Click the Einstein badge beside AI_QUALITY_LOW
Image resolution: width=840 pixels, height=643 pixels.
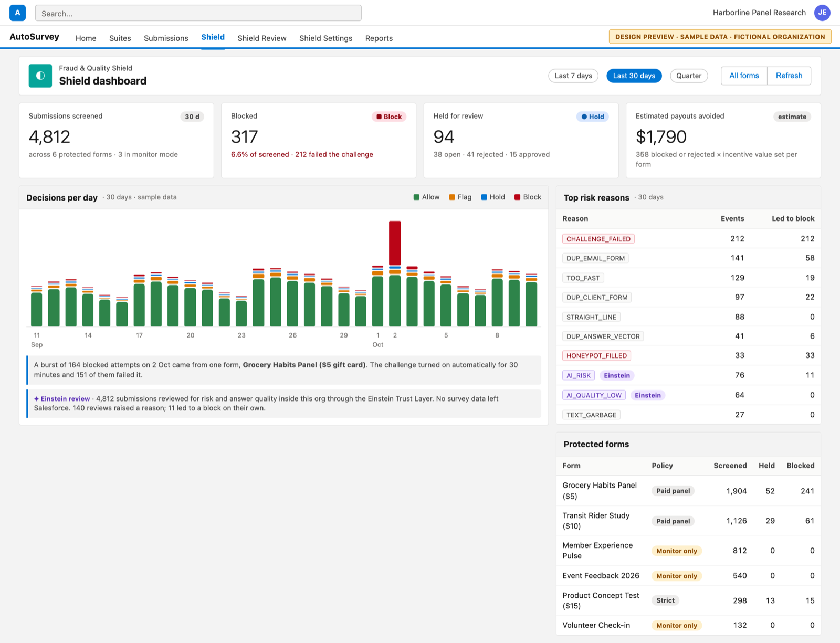[648, 395]
